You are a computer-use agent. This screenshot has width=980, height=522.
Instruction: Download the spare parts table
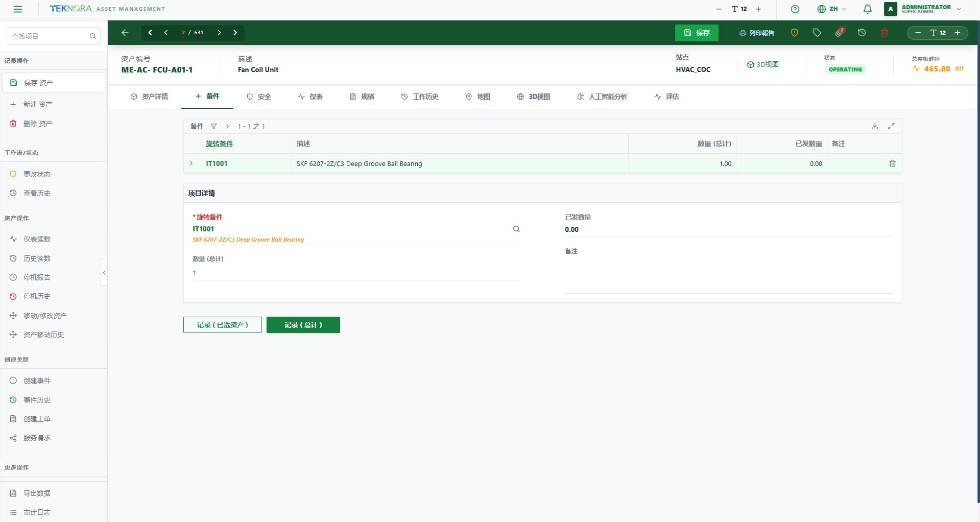(875, 126)
